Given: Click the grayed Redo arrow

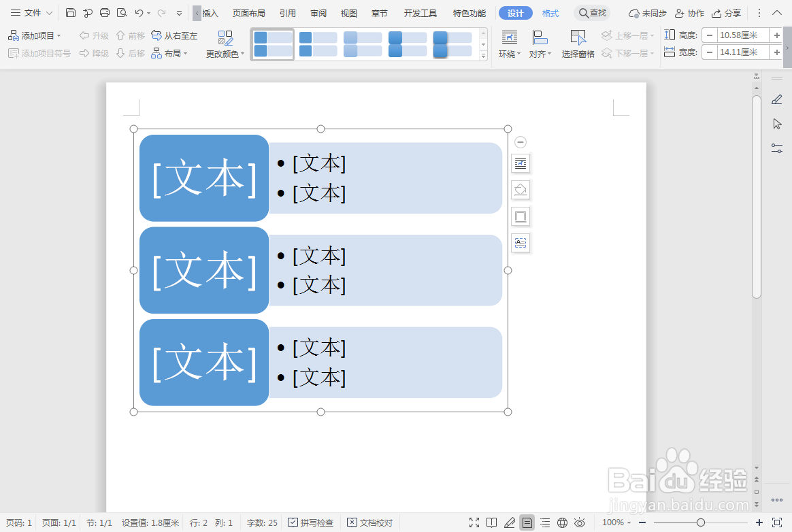Looking at the screenshot, I should tap(162, 13).
